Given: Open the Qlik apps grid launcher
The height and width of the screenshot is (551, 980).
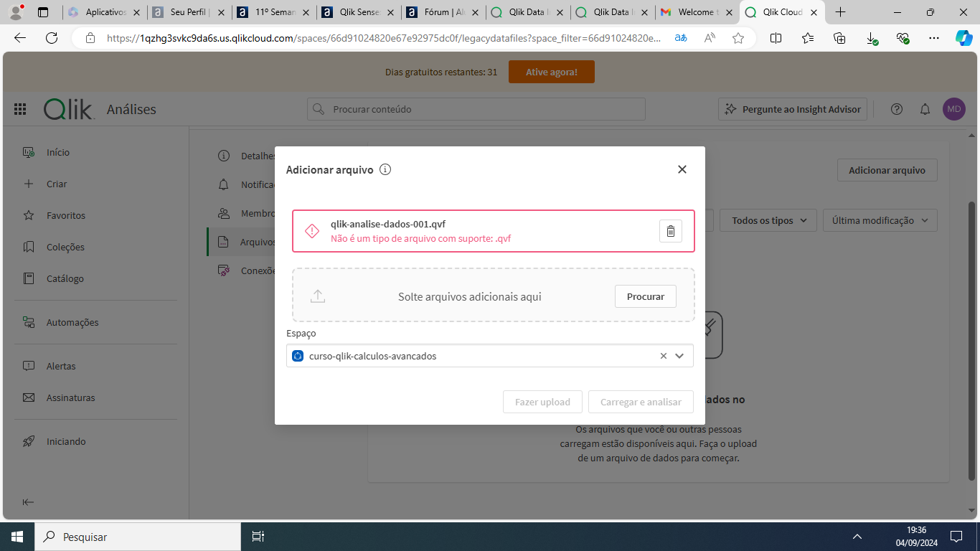Looking at the screenshot, I should [x=20, y=109].
